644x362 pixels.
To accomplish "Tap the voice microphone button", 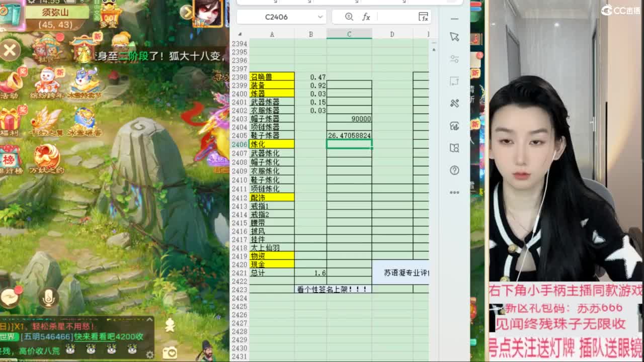I will [48, 298].
